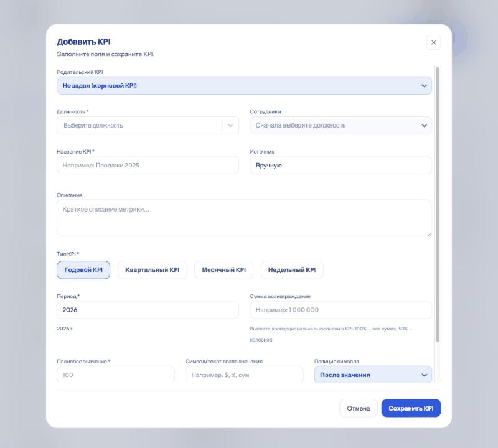
Task: Select the Годовой KPI type
Action: 83,270
